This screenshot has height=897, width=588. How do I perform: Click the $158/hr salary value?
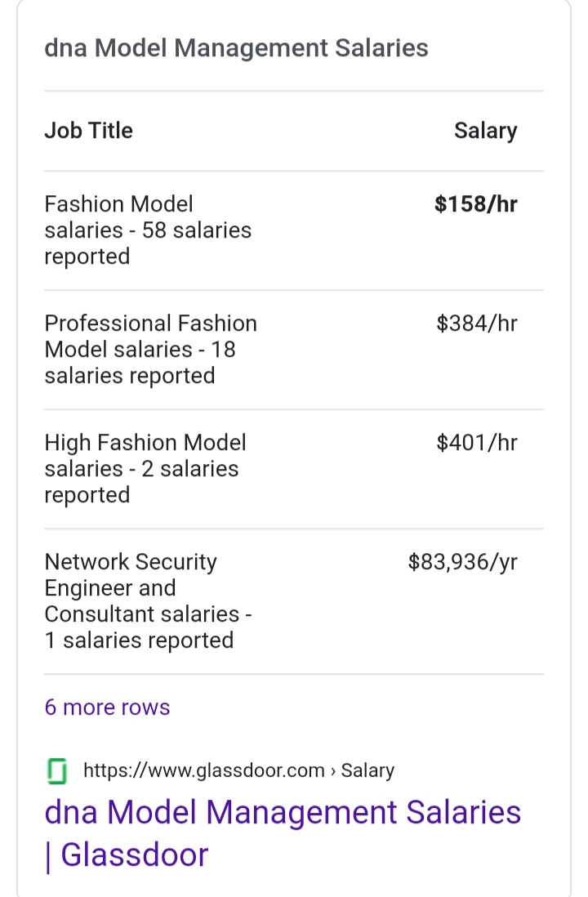pos(475,204)
